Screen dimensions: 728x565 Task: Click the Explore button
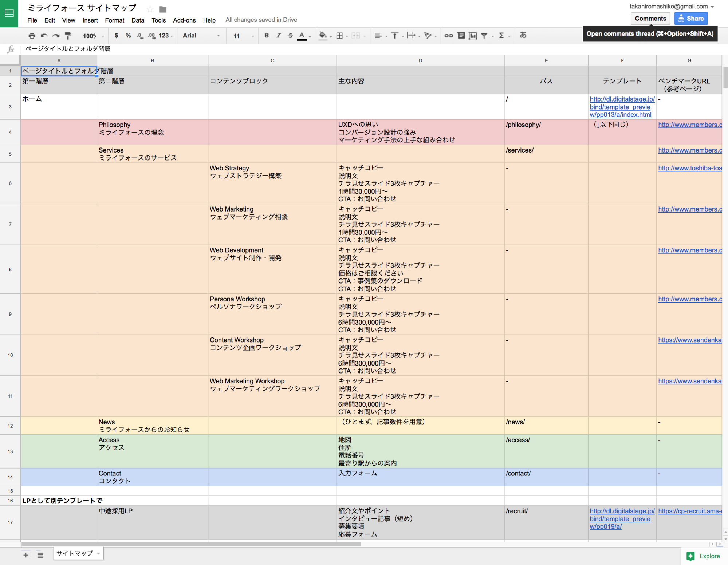pyautogui.click(x=703, y=556)
